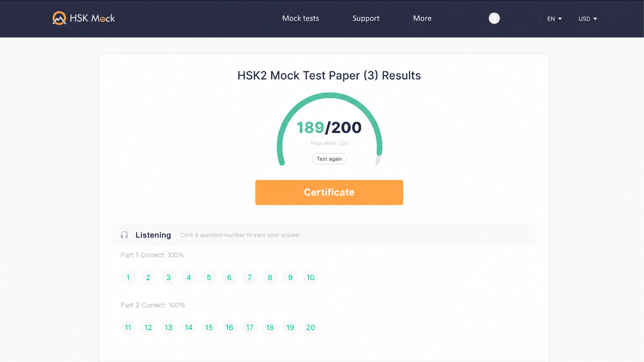Click the 'Pass mark: 120' text

[x=329, y=143]
